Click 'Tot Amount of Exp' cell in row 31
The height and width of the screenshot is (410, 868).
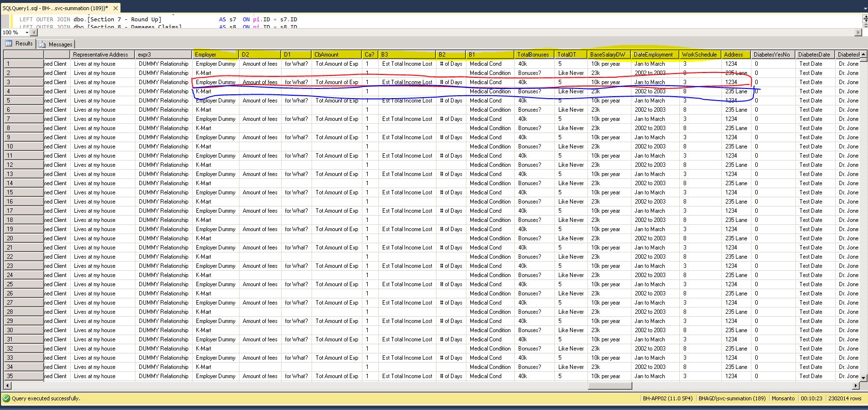tap(336, 339)
